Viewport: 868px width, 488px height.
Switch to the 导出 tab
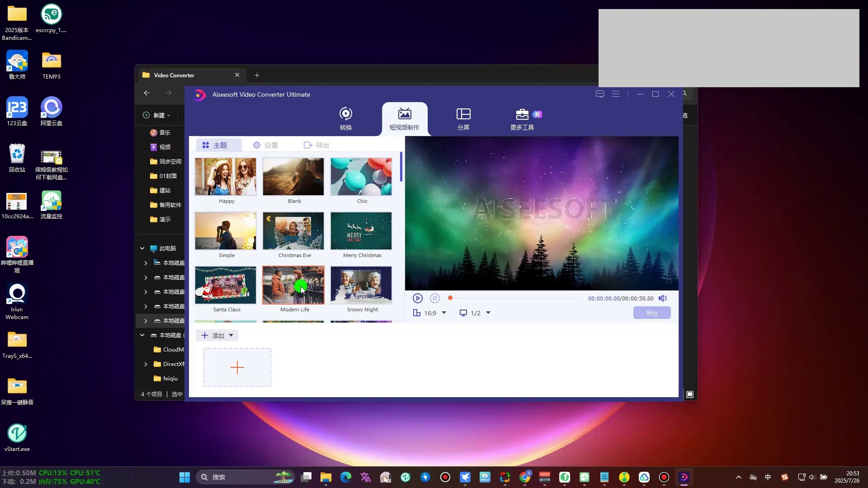point(316,145)
